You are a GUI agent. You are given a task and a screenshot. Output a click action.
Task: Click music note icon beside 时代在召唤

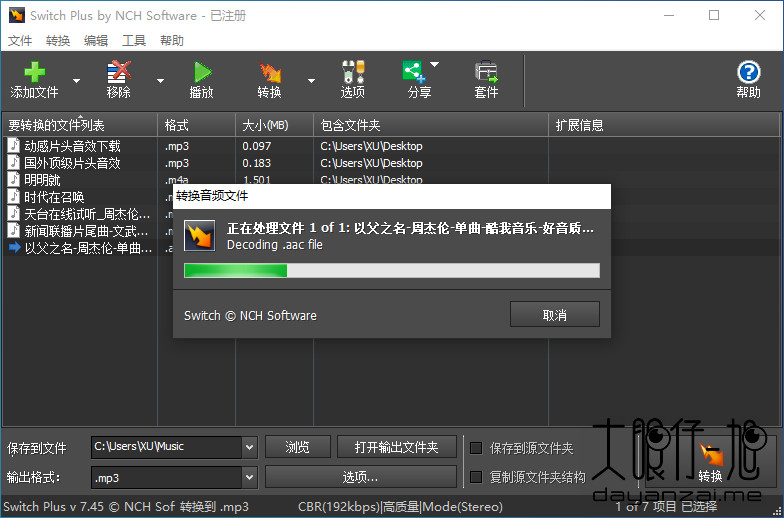click(x=14, y=196)
